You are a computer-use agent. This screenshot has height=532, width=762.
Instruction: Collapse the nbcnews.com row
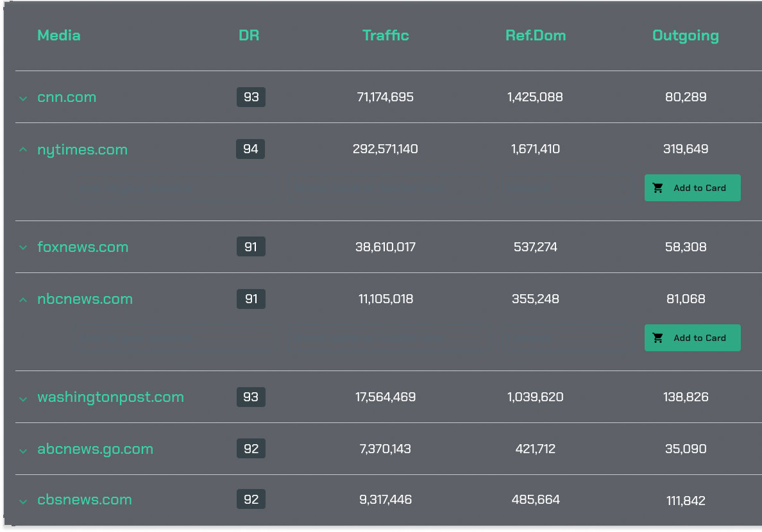click(x=23, y=298)
